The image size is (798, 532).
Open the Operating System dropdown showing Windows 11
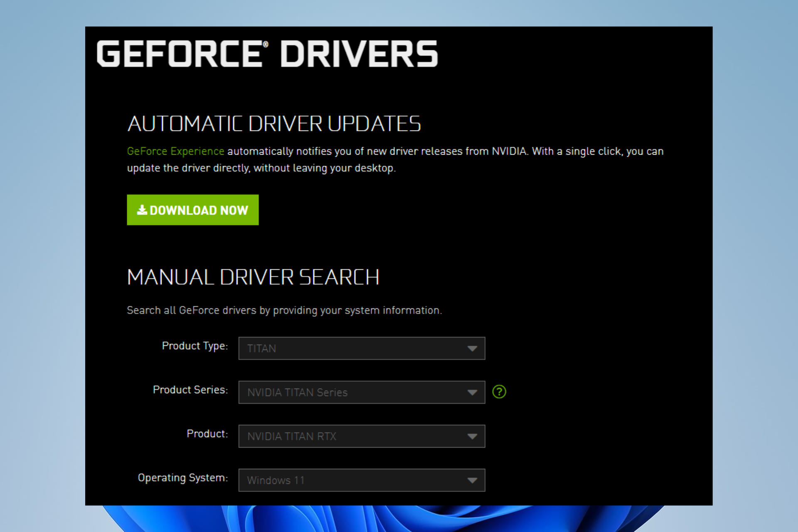tap(361, 480)
